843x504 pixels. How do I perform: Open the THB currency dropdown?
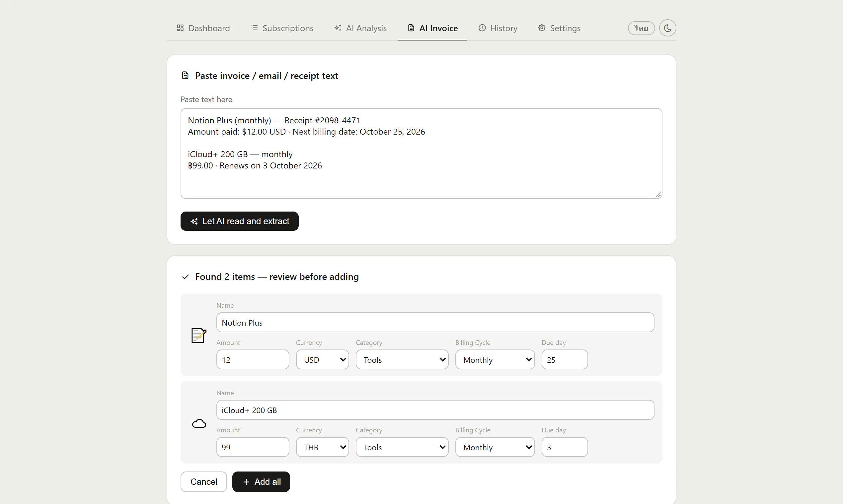322,447
